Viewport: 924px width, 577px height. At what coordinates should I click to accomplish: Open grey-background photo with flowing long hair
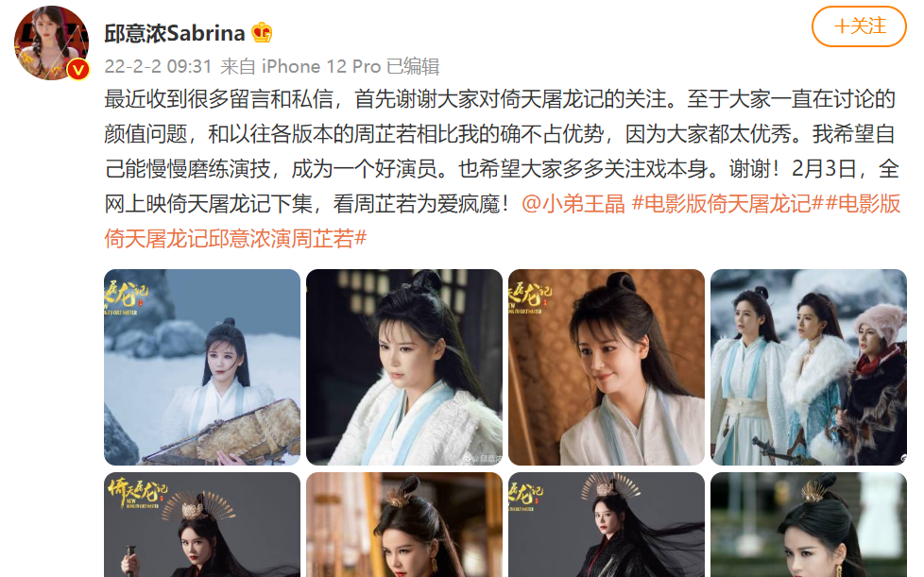coord(607,525)
